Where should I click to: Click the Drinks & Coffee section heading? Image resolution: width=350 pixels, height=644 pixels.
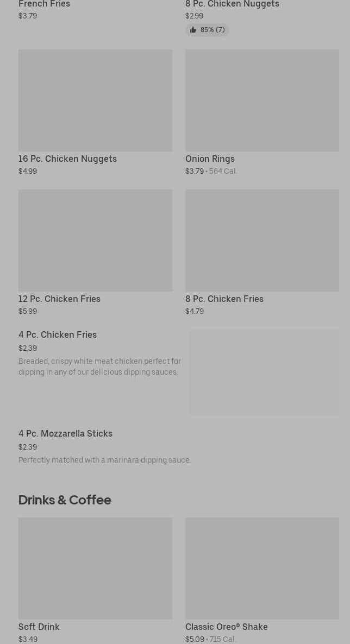(x=65, y=500)
